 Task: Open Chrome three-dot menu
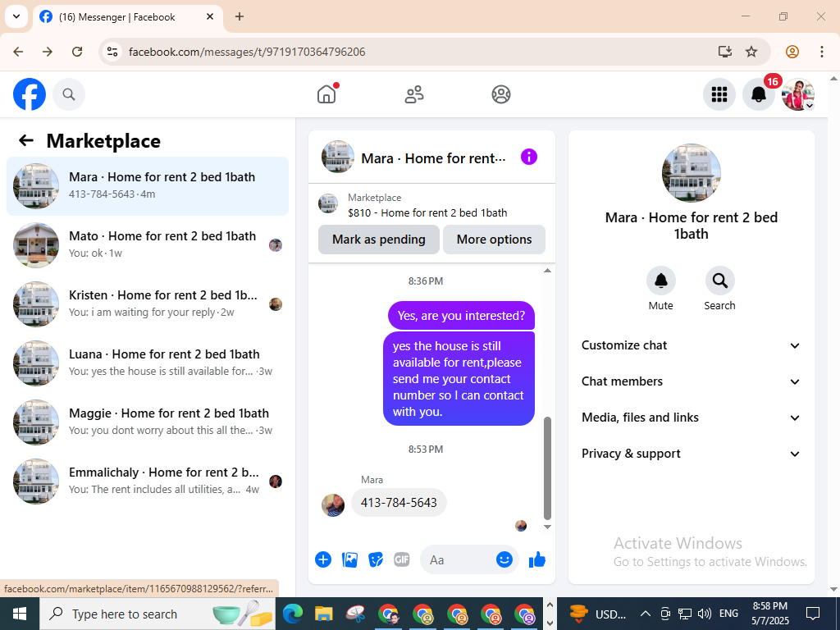[821, 52]
